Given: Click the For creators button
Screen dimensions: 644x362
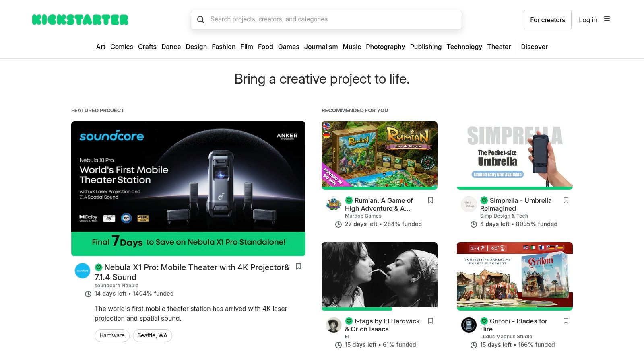Looking at the screenshot, I should click(x=547, y=19).
